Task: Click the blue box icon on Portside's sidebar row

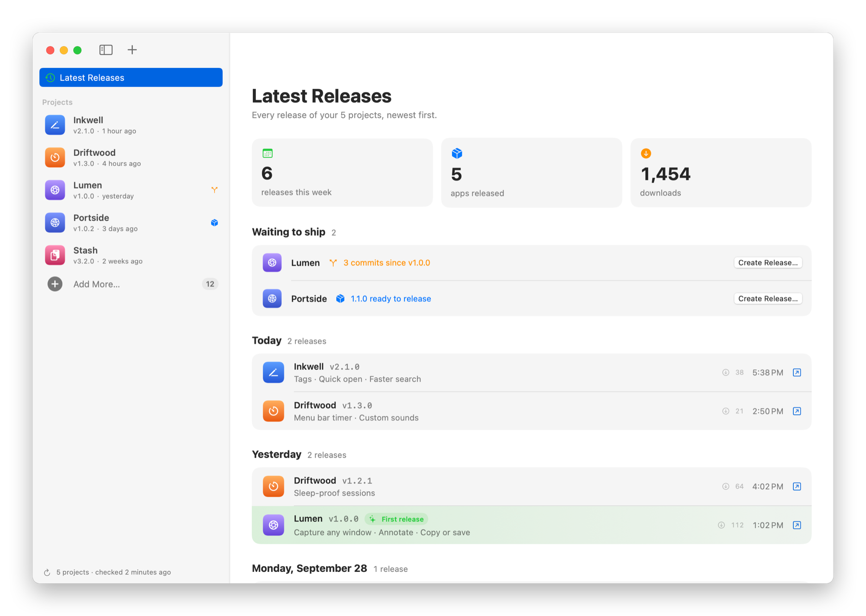Action: click(x=214, y=223)
